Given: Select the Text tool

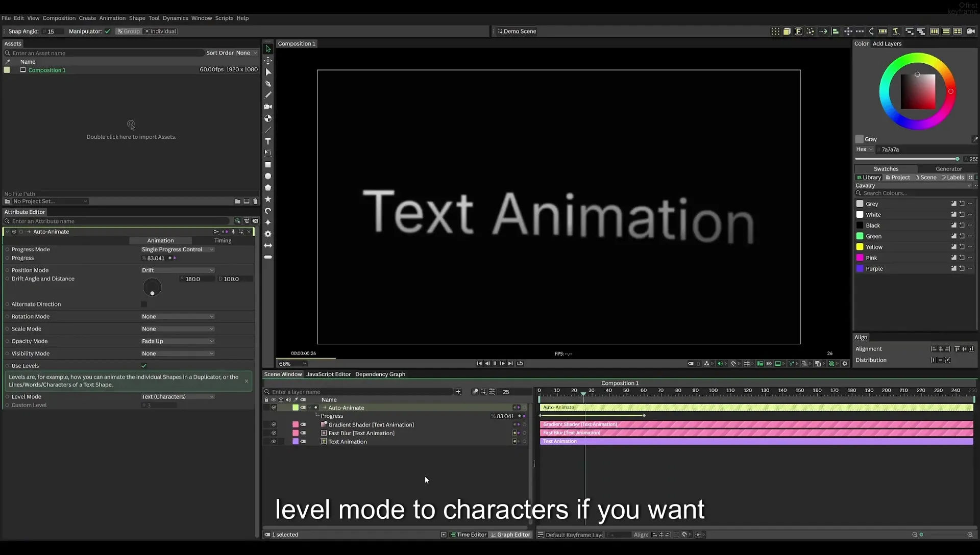Looking at the screenshot, I should (x=268, y=141).
